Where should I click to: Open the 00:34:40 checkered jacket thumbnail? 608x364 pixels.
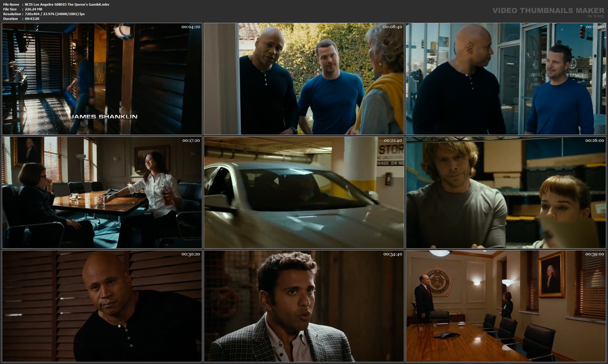click(x=304, y=306)
